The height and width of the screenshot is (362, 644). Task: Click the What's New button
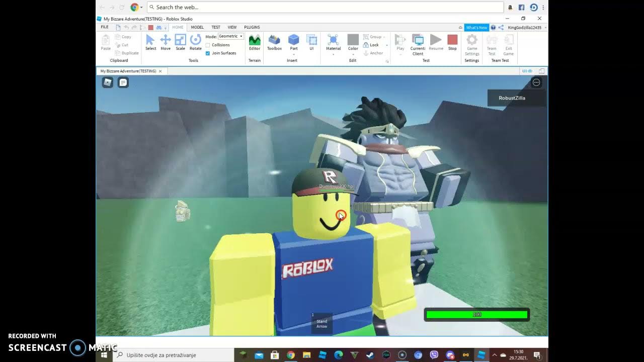coord(476,27)
